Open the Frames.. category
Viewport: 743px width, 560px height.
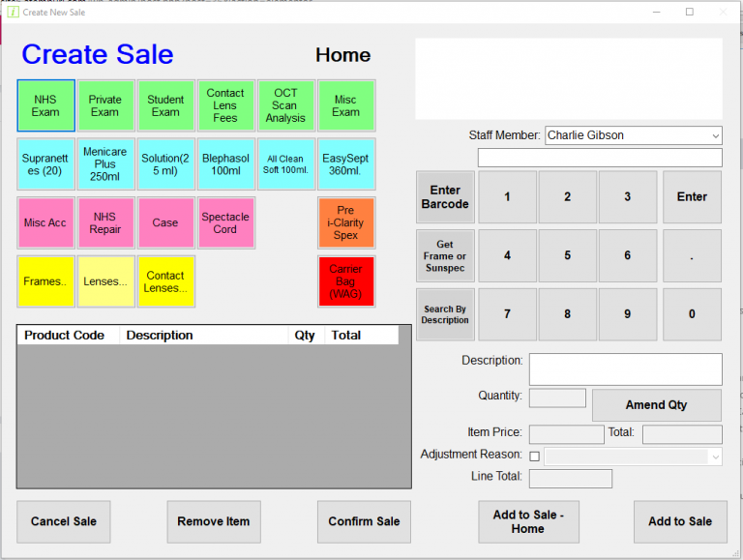pos(46,281)
